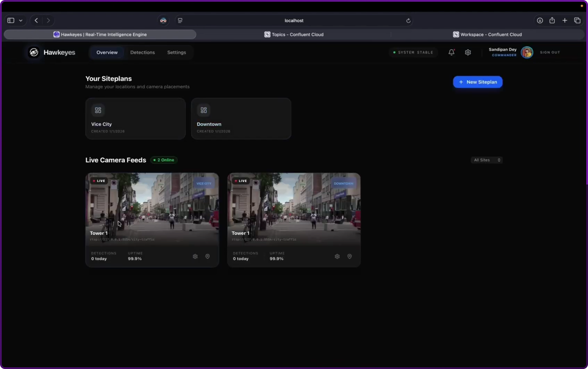This screenshot has width=588, height=369.
Task: Open the Downtown live camera feed
Action: [294, 209]
